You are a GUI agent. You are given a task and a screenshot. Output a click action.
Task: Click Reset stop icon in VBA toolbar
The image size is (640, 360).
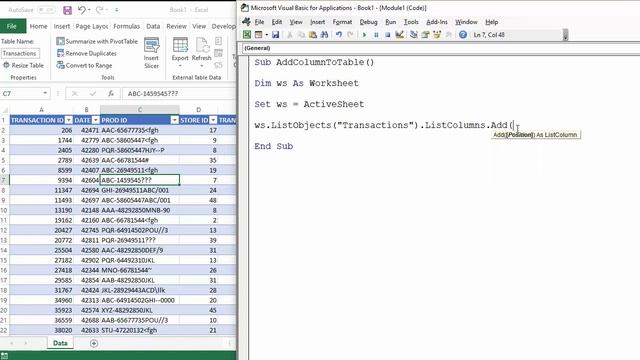coord(387,35)
